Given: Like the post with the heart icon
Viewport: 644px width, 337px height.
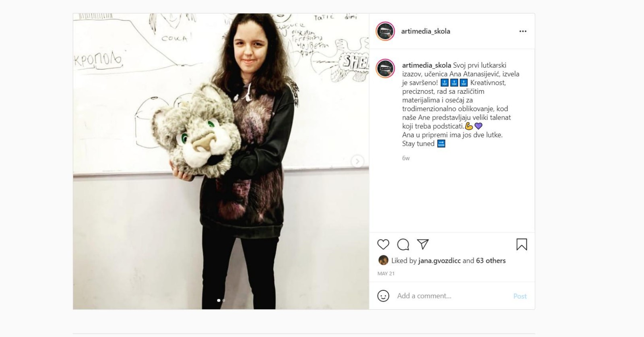Looking at the screenshot, I should pos(383,244).
